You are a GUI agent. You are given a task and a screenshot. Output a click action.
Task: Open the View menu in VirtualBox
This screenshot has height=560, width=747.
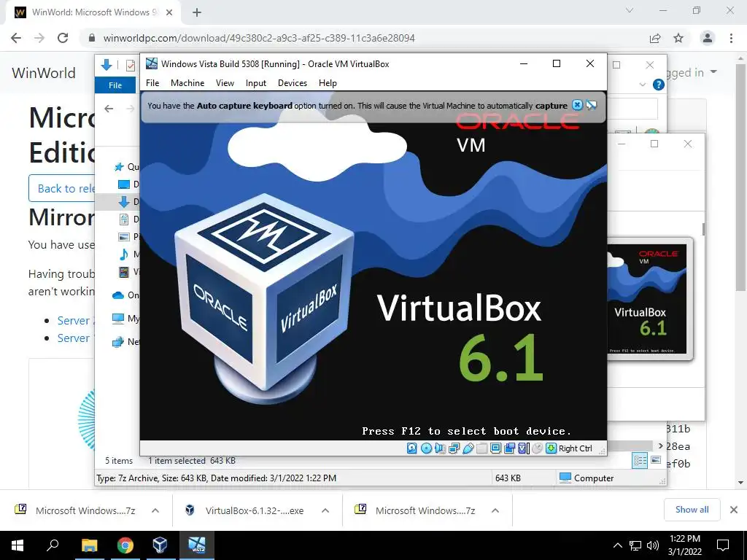225,83
